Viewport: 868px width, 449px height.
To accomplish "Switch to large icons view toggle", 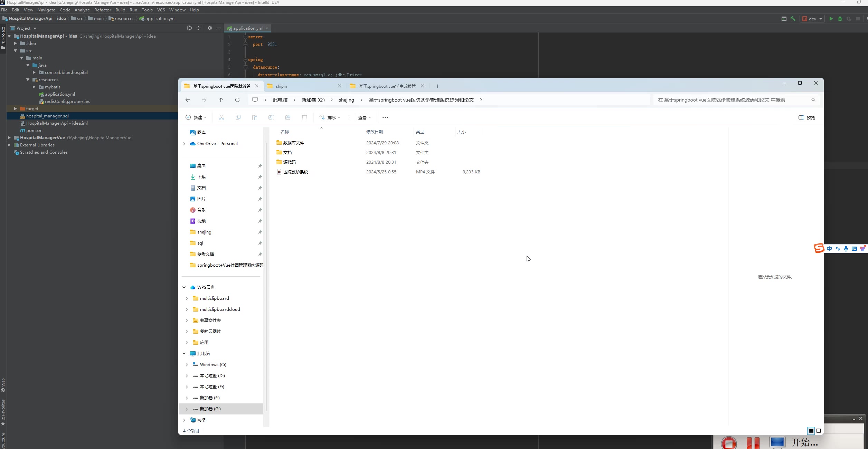I will [819, 431].
